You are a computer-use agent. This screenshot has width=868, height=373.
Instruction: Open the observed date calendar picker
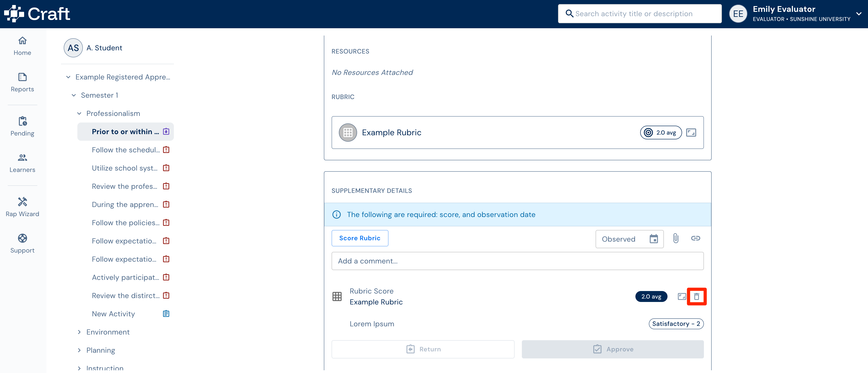point(654,239)
